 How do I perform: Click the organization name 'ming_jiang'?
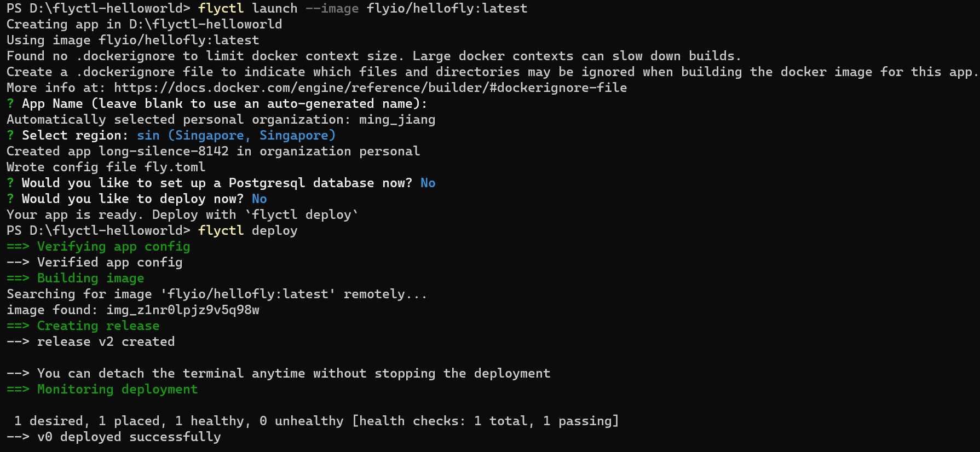point(397,119)
